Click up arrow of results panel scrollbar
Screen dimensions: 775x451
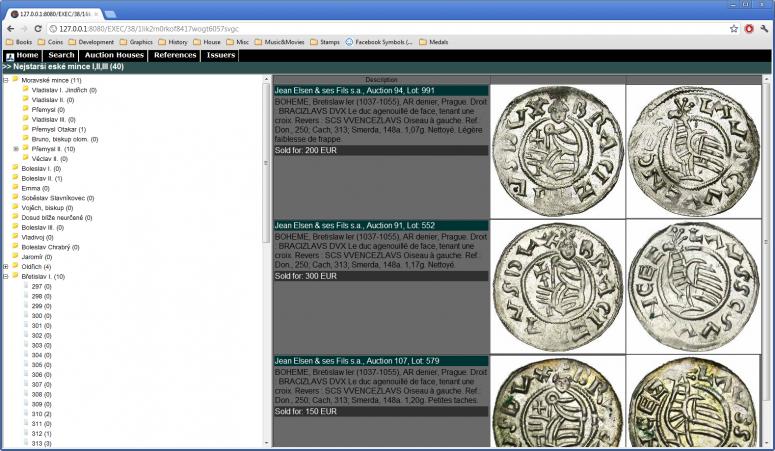767,79
